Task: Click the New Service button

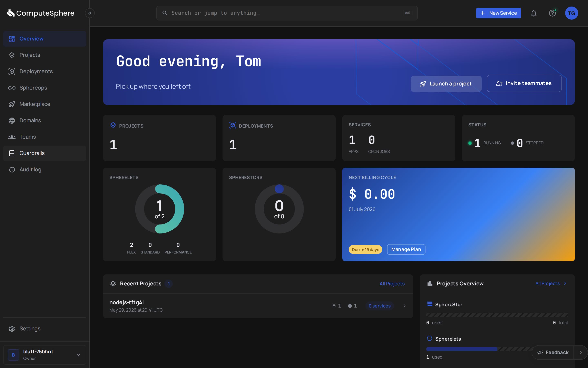Action: click(498, 13)
